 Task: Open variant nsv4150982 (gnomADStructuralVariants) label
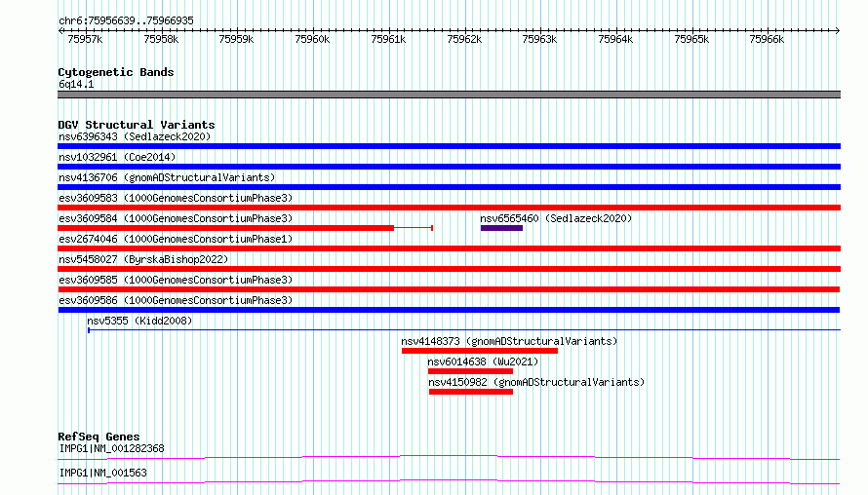coord(536,382)
